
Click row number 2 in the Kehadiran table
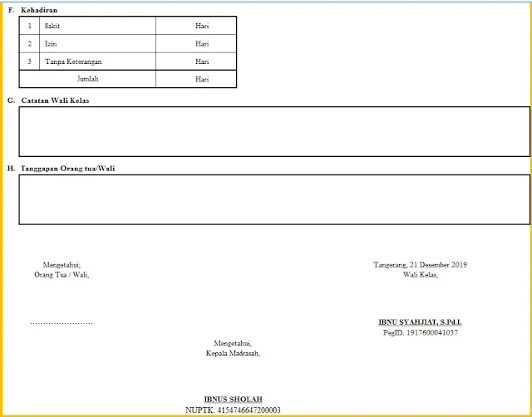[30, 44]
